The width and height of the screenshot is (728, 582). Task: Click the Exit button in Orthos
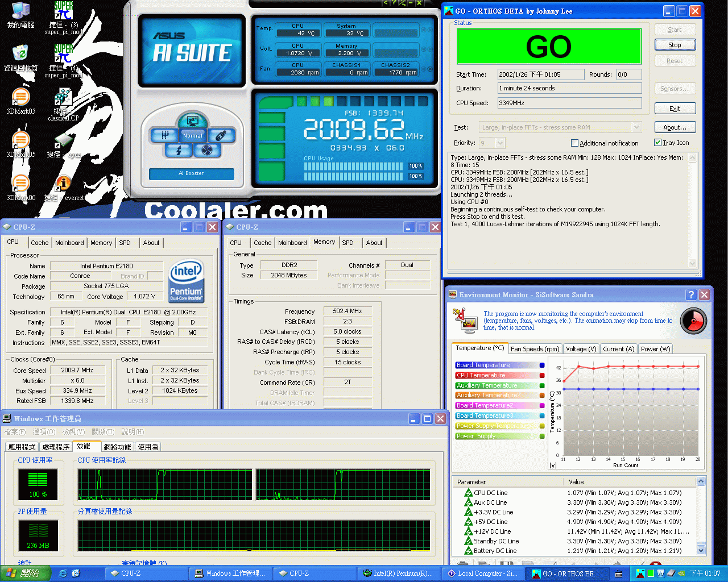pyautogui.click(x=675, y=109)
